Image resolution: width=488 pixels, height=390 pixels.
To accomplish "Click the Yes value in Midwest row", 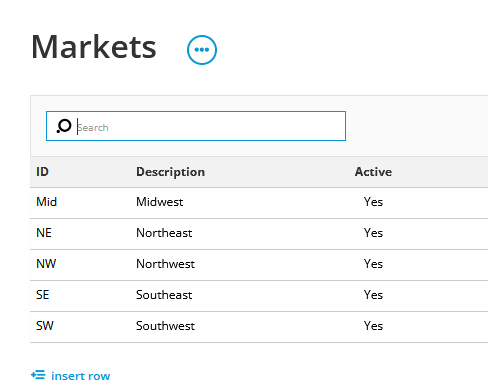I will (373, 202).
